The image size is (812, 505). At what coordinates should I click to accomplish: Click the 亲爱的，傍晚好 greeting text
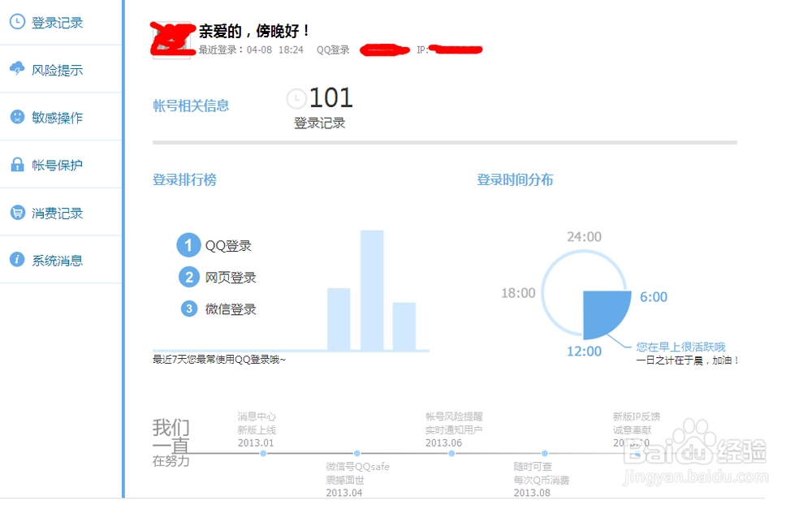click(x=253, y=31)
